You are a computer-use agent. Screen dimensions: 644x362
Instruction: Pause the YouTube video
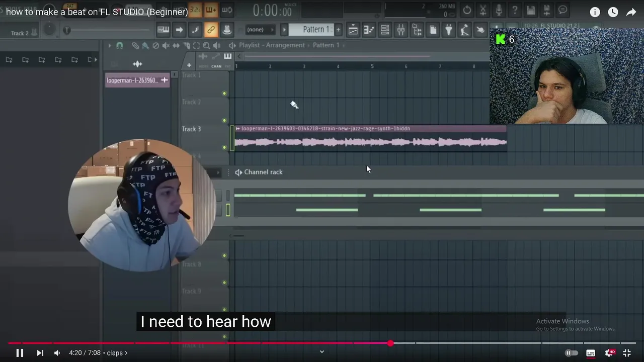pyautogui.click(x=20, y=353)
